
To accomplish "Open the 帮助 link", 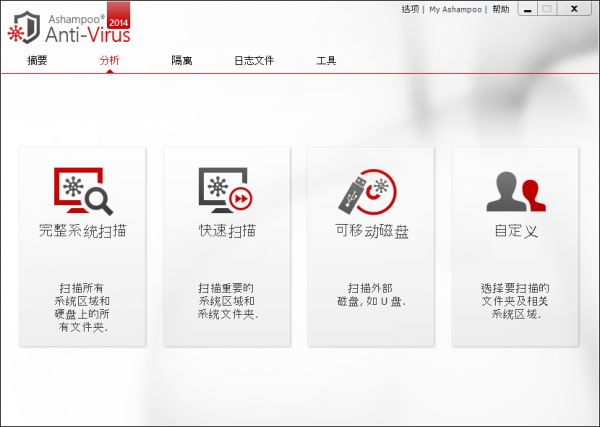I will tap(501, 9).
